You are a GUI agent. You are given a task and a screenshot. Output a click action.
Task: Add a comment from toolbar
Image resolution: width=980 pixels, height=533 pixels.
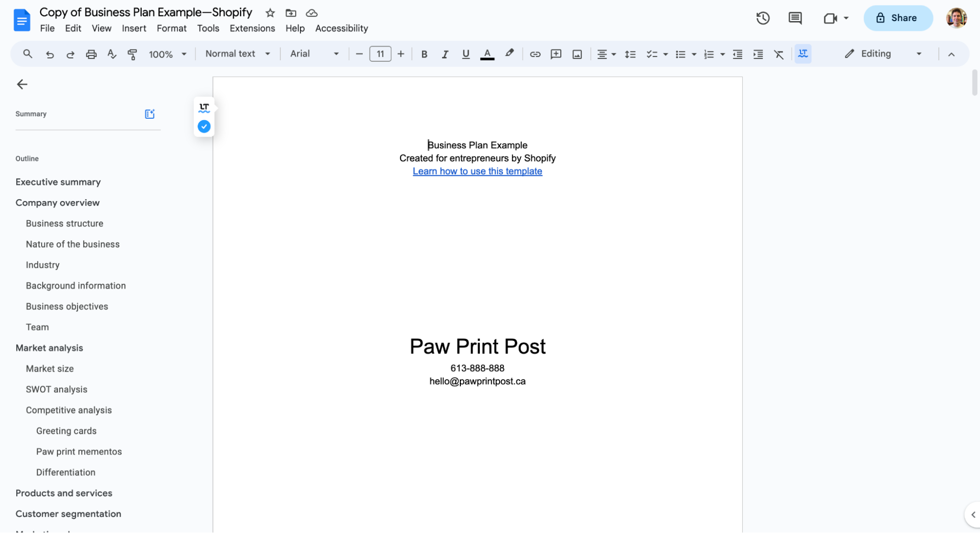(556, 54)
